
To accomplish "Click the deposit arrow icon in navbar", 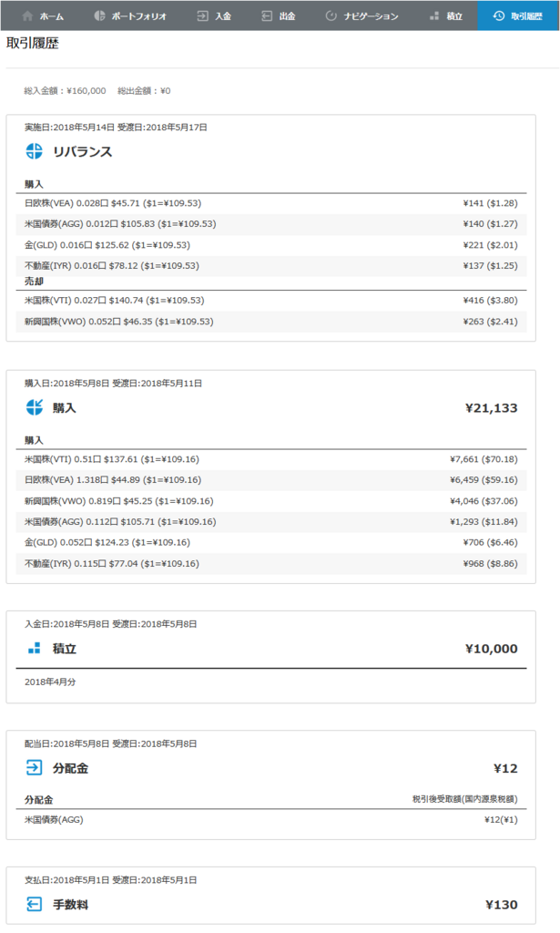I will click(x=203, y=16).
